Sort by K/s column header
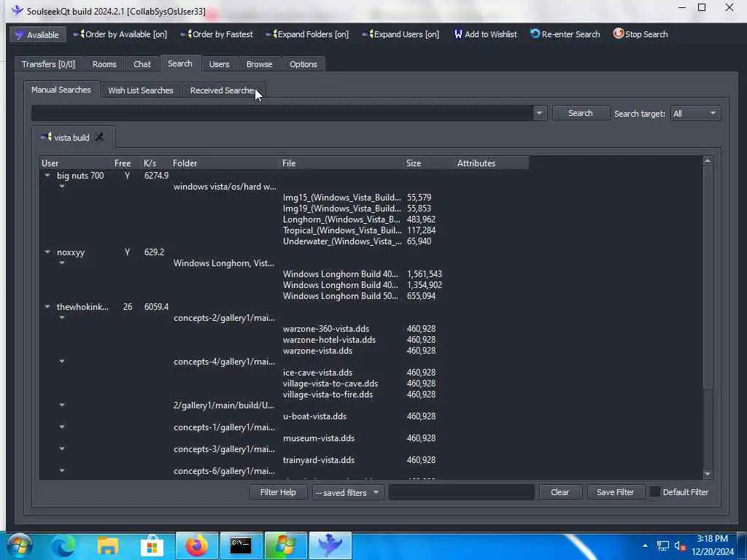747x560 pixels. click(x=156, y=163)
